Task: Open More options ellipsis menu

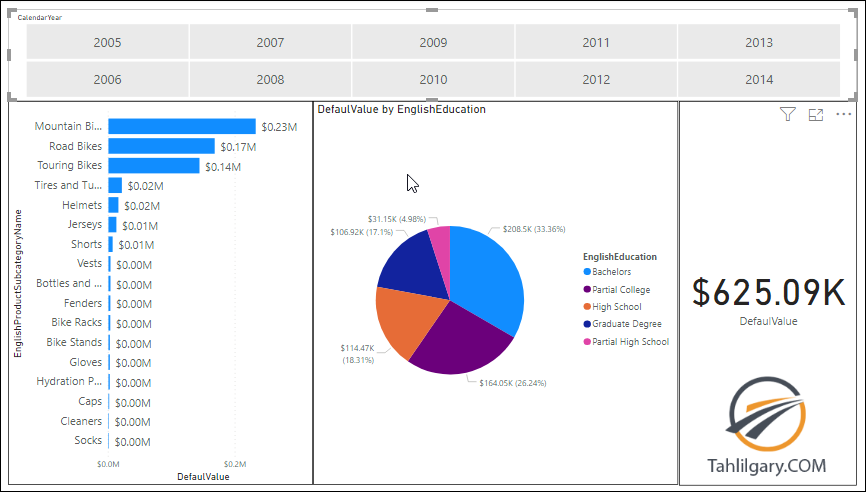Action: pos(843,114)
